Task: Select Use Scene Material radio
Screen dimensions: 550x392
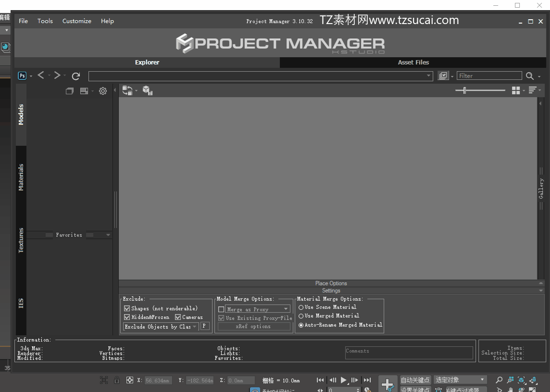Action: (x=301, y=307)
